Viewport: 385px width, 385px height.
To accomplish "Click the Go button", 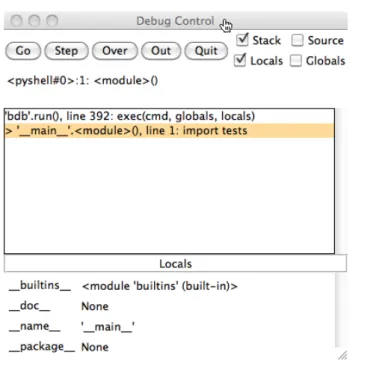I will pos(23,51).
